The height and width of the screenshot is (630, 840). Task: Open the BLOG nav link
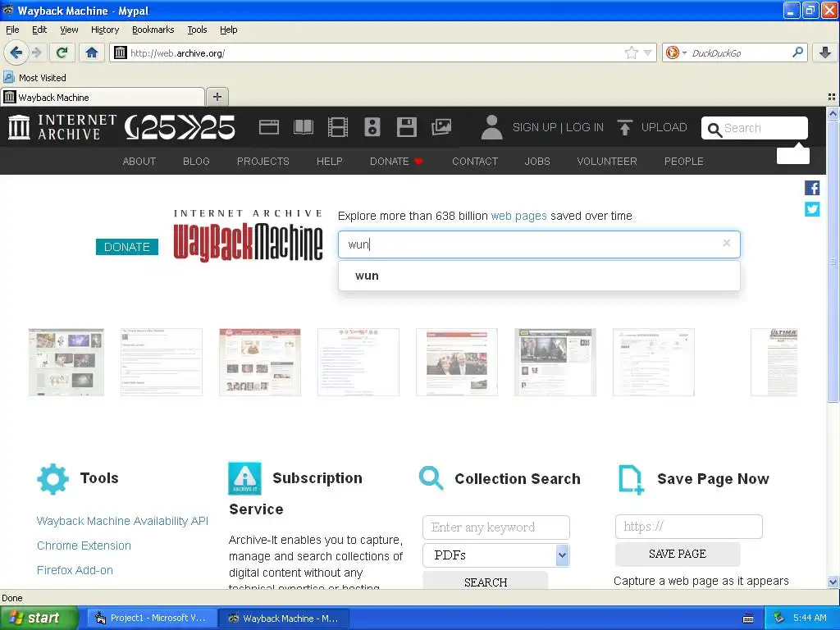[196, 162]
